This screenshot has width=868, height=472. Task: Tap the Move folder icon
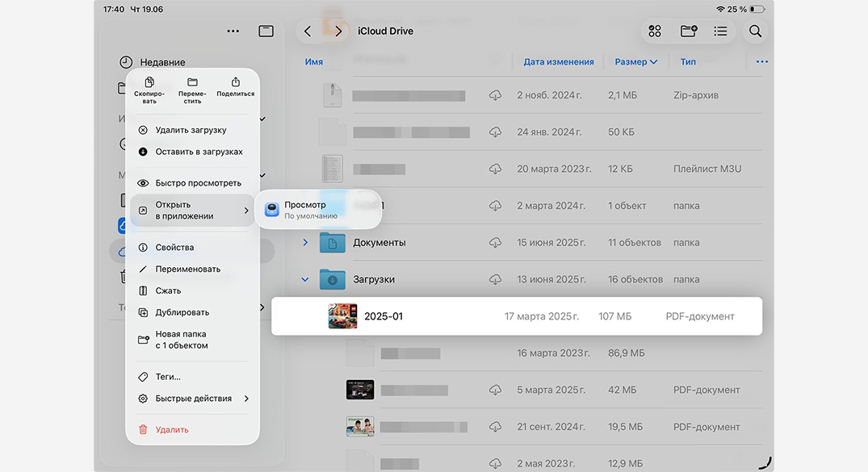pos(192,82)
